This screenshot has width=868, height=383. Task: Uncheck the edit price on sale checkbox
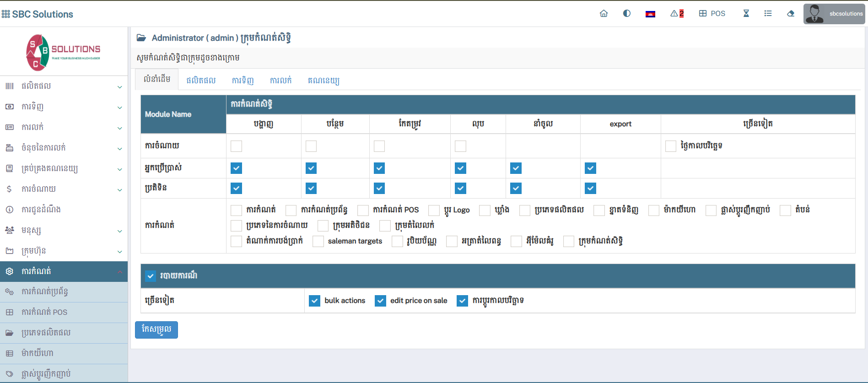[x=380, y=301]
